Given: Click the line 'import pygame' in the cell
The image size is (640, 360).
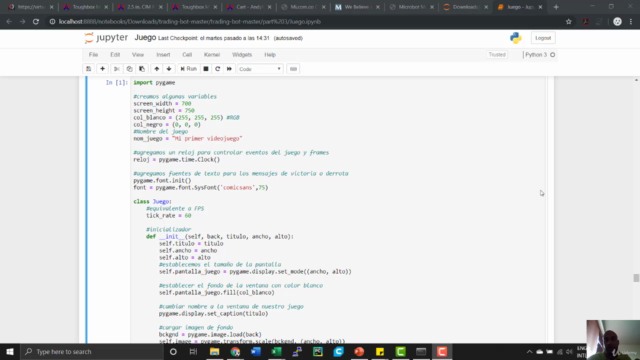Looking at the screenshot, I should (x=154, y=82).
